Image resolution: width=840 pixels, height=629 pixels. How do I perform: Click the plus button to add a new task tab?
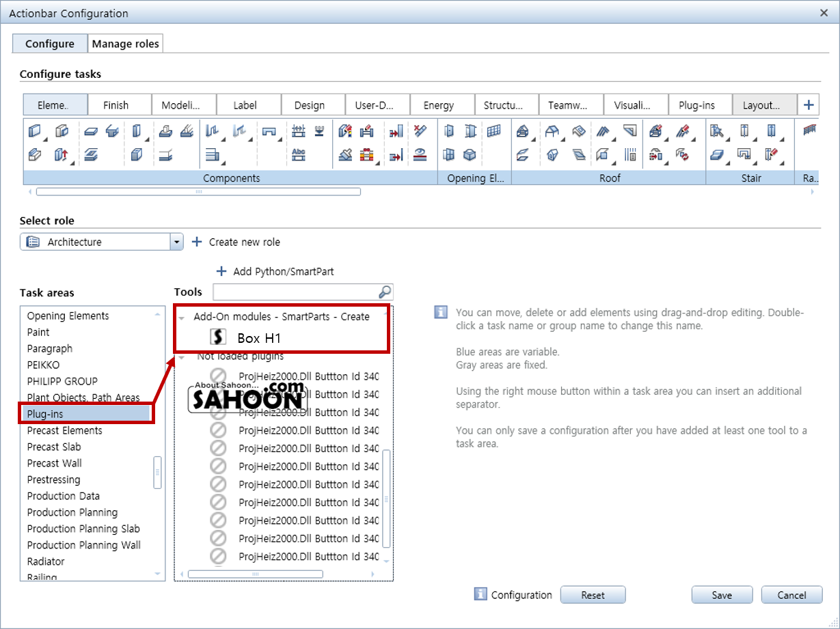tap(809, 105)
